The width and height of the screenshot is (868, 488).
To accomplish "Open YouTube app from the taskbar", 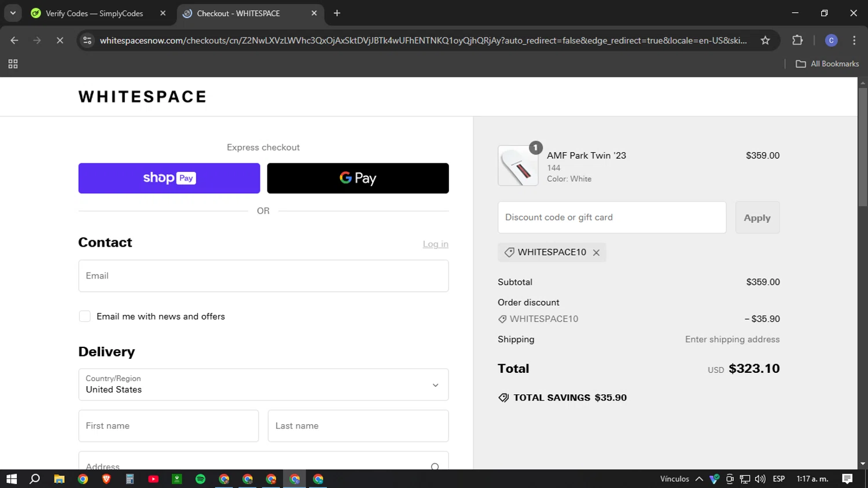I will point(153,479).
